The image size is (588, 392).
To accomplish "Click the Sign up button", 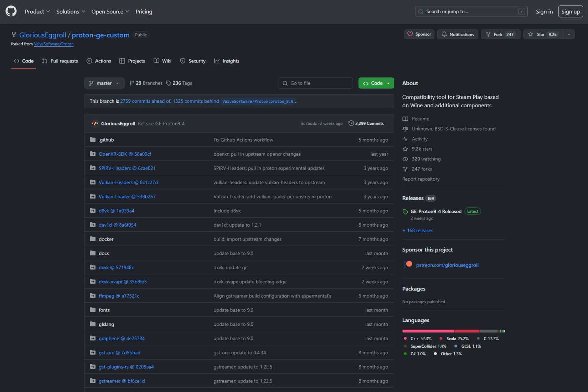I will click(x=571, y=11).
